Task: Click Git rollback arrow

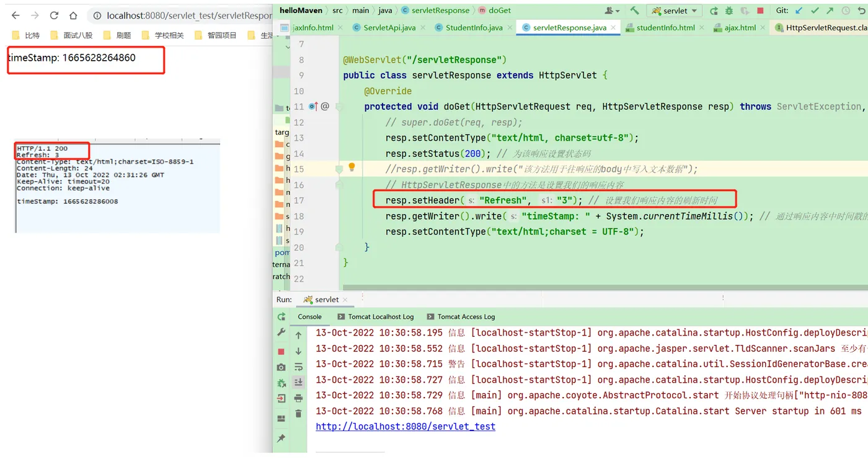Action: [x=861, y=11]
